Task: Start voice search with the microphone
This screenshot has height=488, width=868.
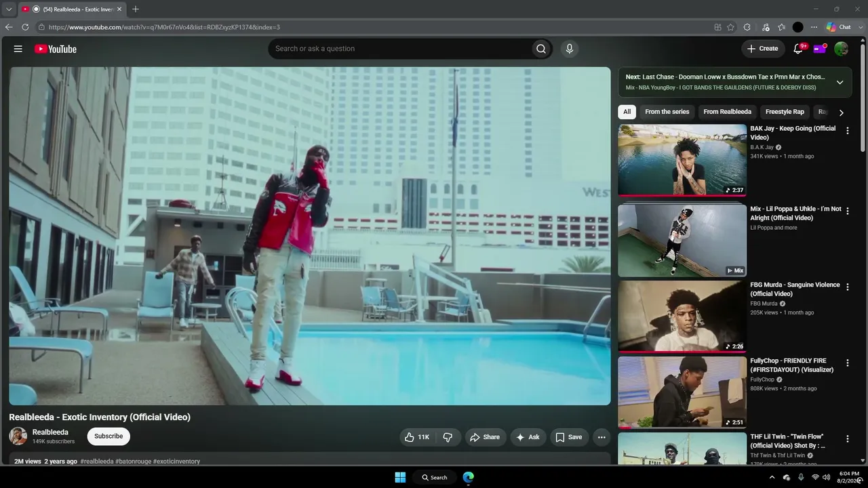Action: coord(570,49)
